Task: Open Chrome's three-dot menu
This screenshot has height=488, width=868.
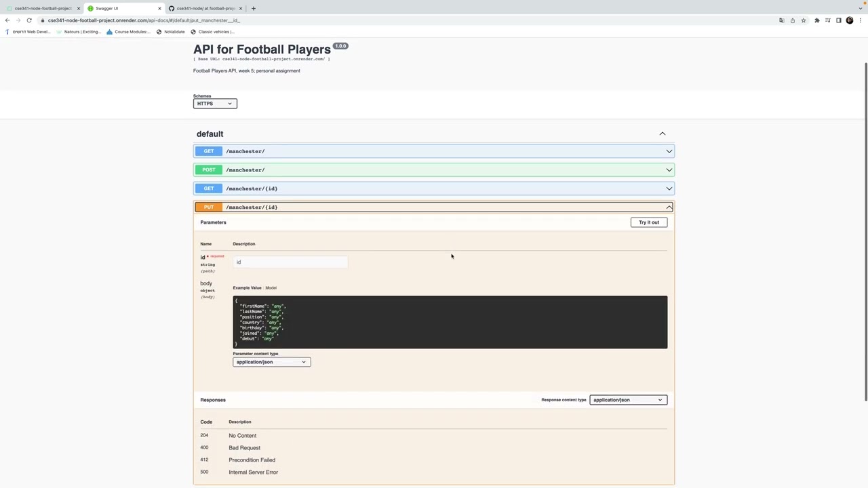Action: (x=861, y=20)
